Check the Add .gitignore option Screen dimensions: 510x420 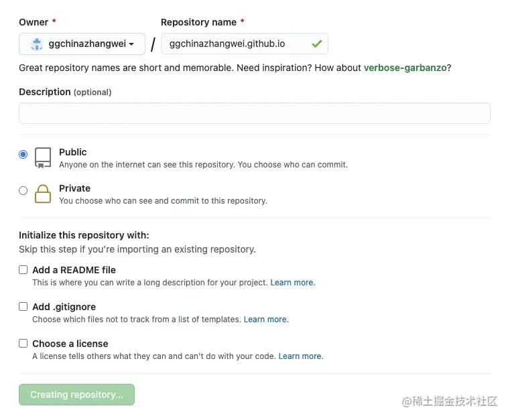click(23, 307)
